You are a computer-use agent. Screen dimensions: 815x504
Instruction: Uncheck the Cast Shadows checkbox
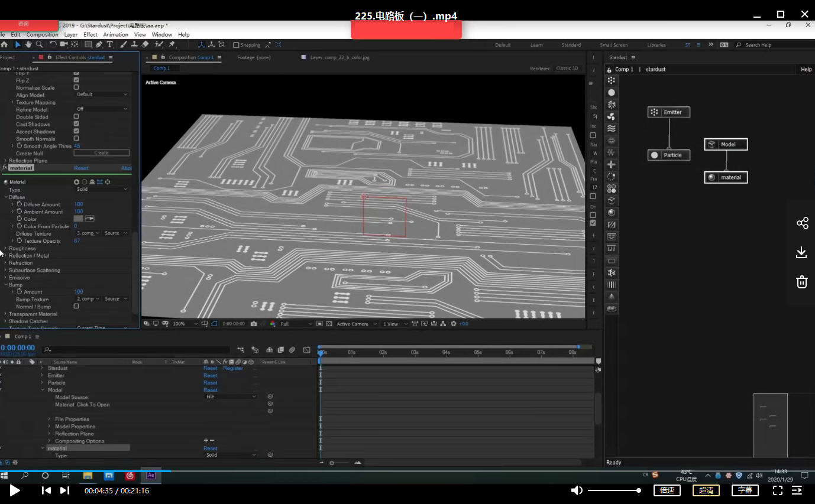click(x=76, y=124)
